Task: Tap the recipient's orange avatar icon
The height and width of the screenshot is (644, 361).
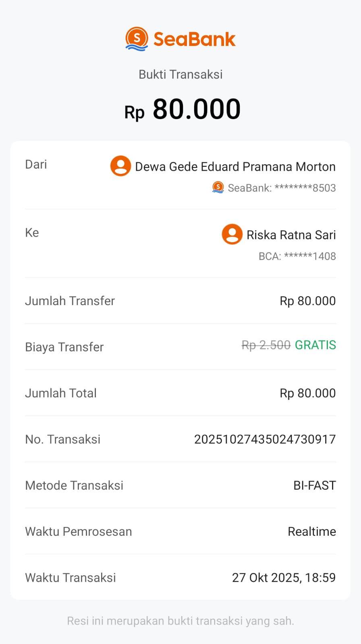Action: [232, 234]
